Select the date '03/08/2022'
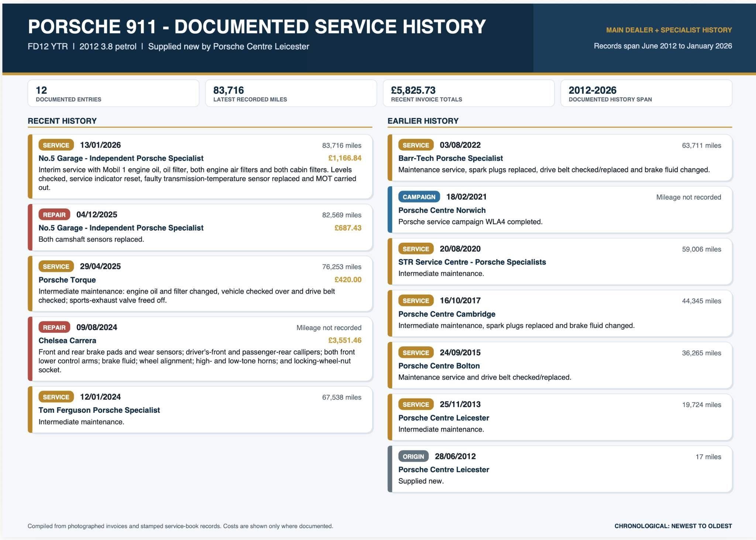 point(460,145)
